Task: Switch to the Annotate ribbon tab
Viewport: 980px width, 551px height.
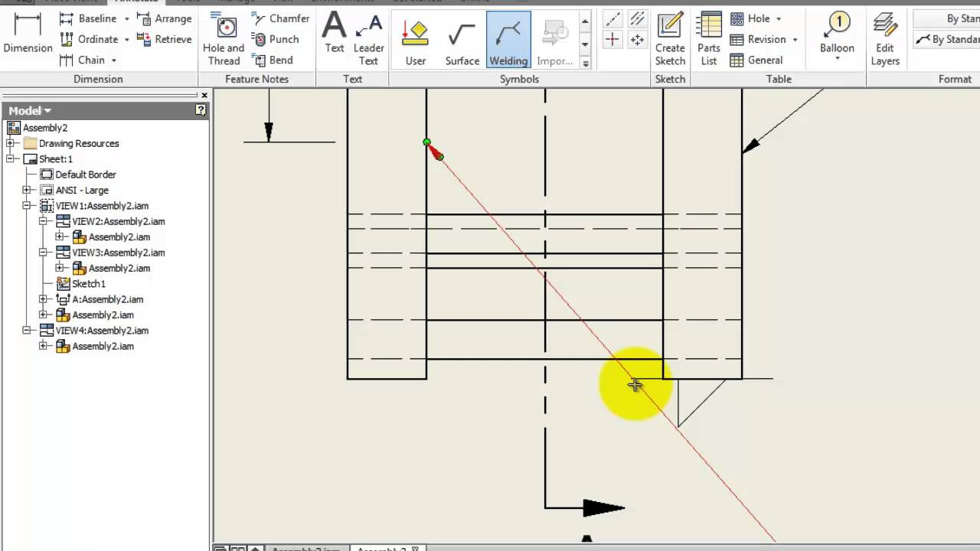Action: (136, 2)
